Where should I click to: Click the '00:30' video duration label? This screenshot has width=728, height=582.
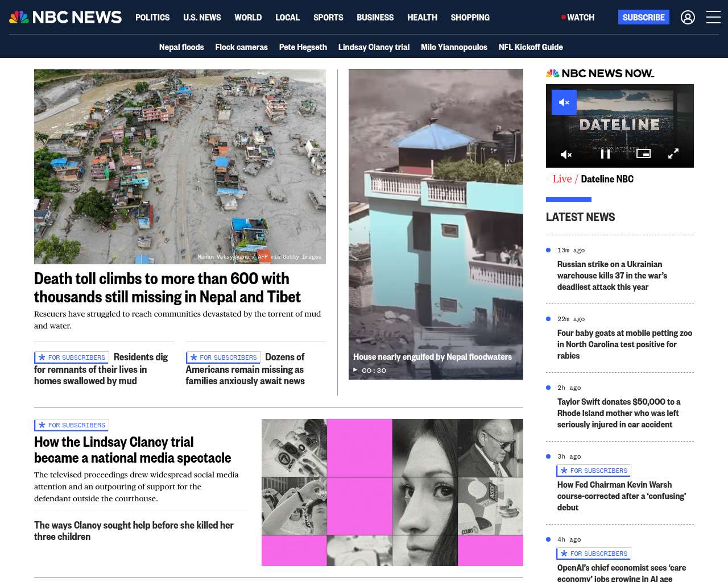click(x=374, y=370)
